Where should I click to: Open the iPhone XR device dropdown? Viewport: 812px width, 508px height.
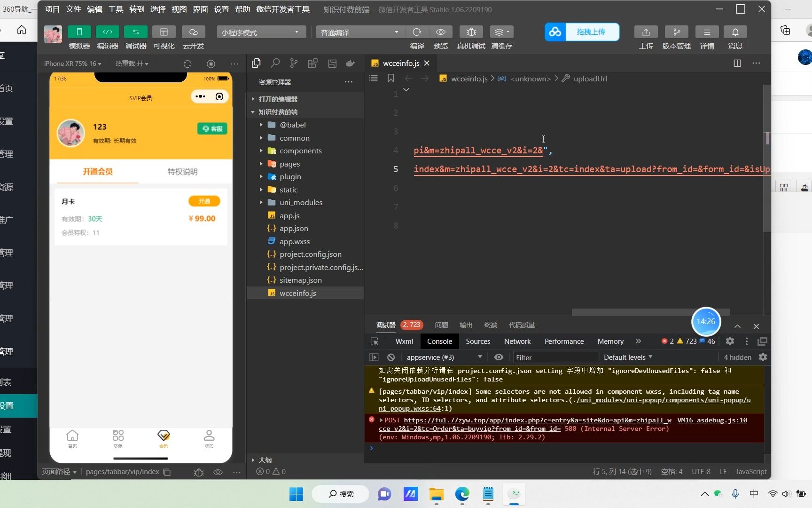click(x=72, y=63)
